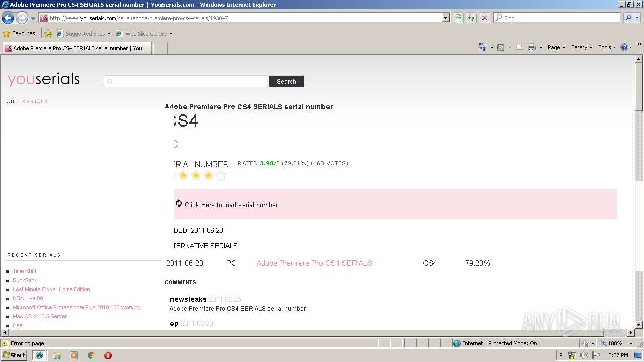This screenshot has width=644, height=362.
Task: Click the black Search button
Action: tap(286, 81)
